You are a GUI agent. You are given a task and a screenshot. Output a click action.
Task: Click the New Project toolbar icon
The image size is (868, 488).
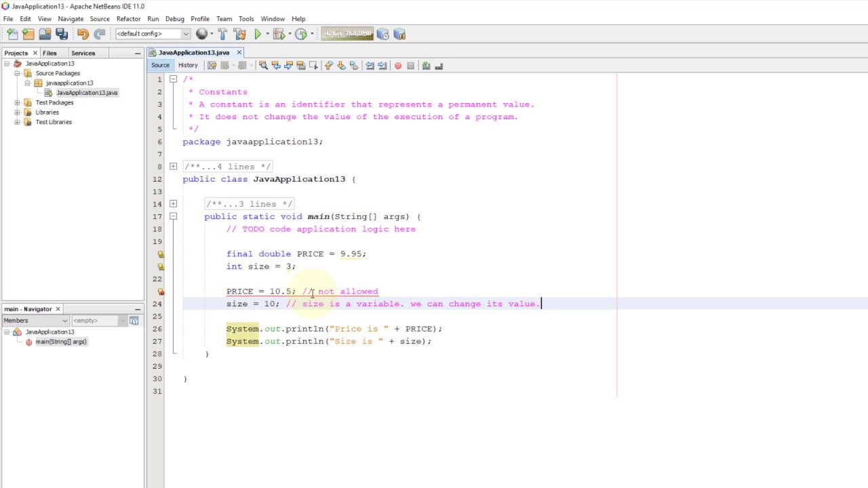(28, 34)
